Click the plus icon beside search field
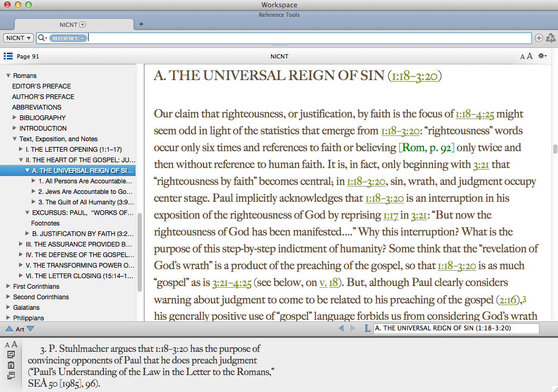Viewport: 558px width, 392px height. [x=538, y=38]
